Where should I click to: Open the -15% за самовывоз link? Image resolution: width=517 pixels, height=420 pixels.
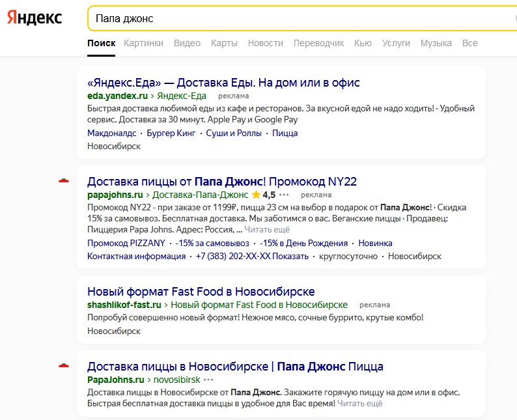[x=212, y=244]
